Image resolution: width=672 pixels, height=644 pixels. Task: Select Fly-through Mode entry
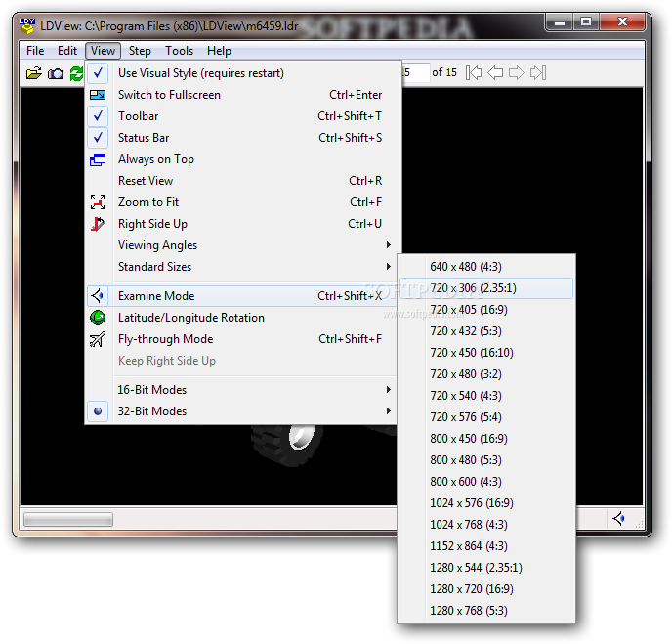pyautogui.click(x=243, y=339)
